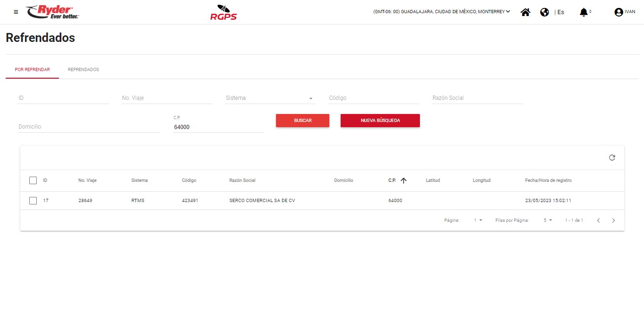
Task: Open the notifications bell
Action: tap(584, 12)
